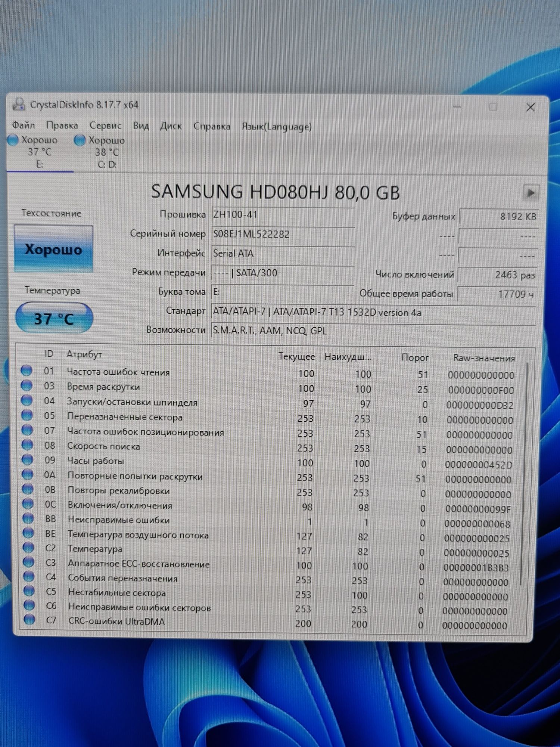This screenshot has width=560, height=747.
Task: Click buffer size field 8192 KB
Action: [x=499, y=216]
